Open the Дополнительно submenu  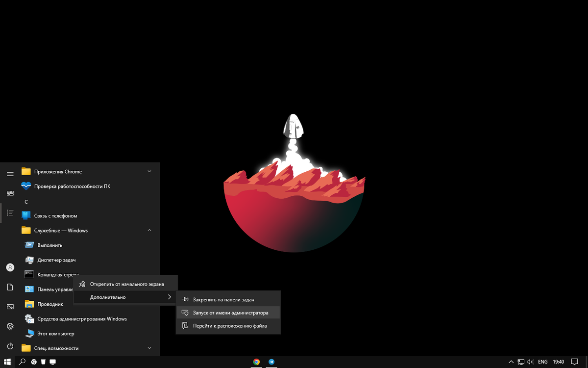(x=125, y=297)
